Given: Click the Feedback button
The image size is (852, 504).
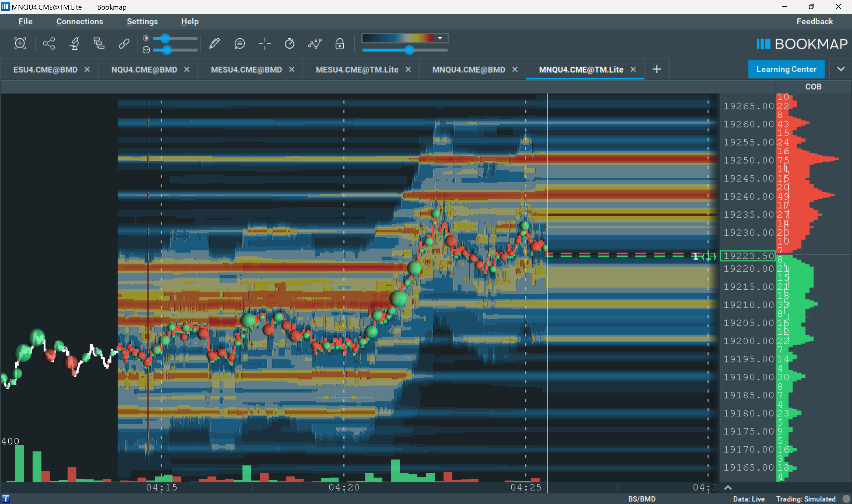Looking at the screenshot, I should click(x=815, y=21).
